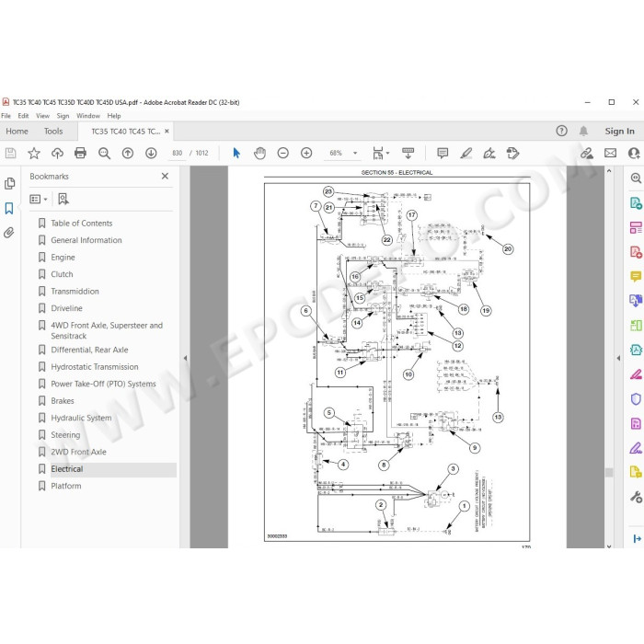Open the Window menu
This screenshot has width=644, height=644.
[x=88, y=116]
